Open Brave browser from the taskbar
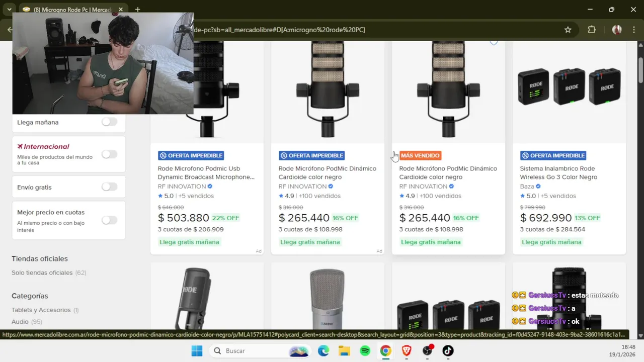This screenshot has width=644, height=362. [x=407, y=351]
